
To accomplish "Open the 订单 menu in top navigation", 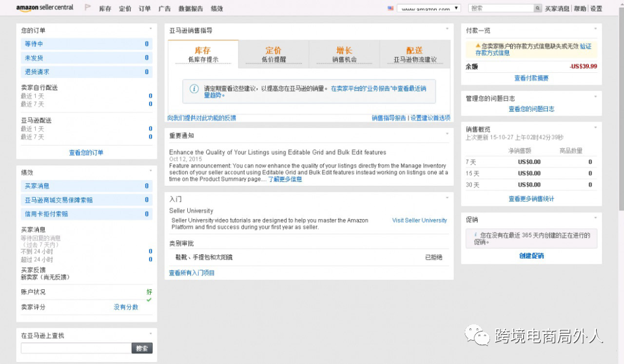I will tap(144, 8).
